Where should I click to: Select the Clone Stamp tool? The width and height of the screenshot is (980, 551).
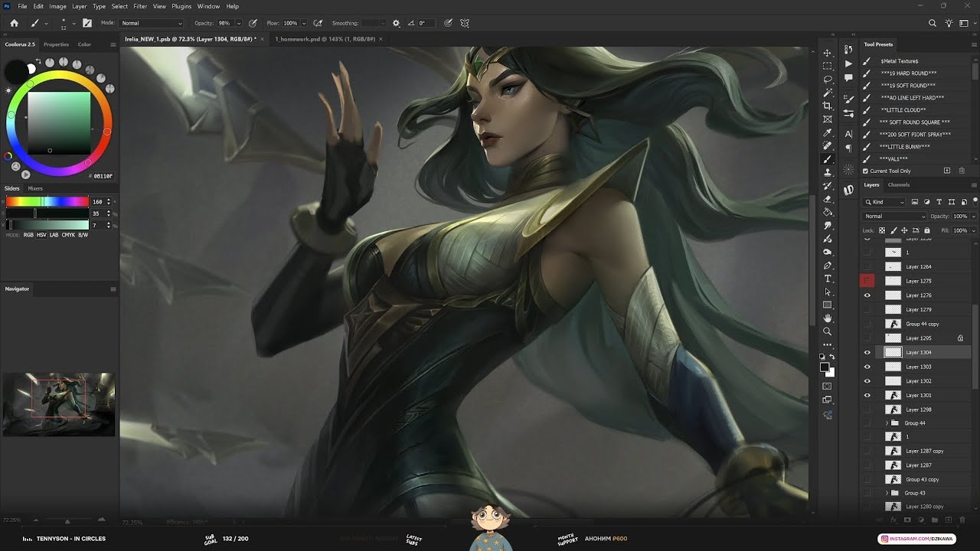(827, 172)
